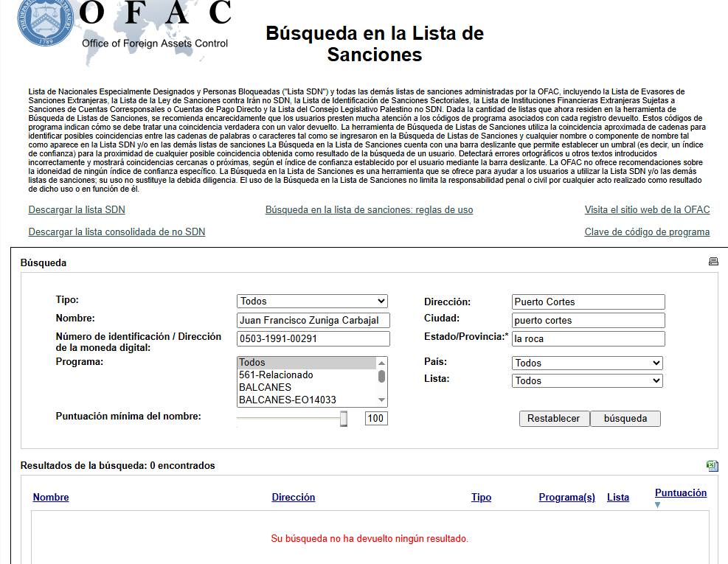The width and height of the screenshot is (728, 564).
Task: Select 561-Relacionado in the Programa list
Action: (276, 375)
